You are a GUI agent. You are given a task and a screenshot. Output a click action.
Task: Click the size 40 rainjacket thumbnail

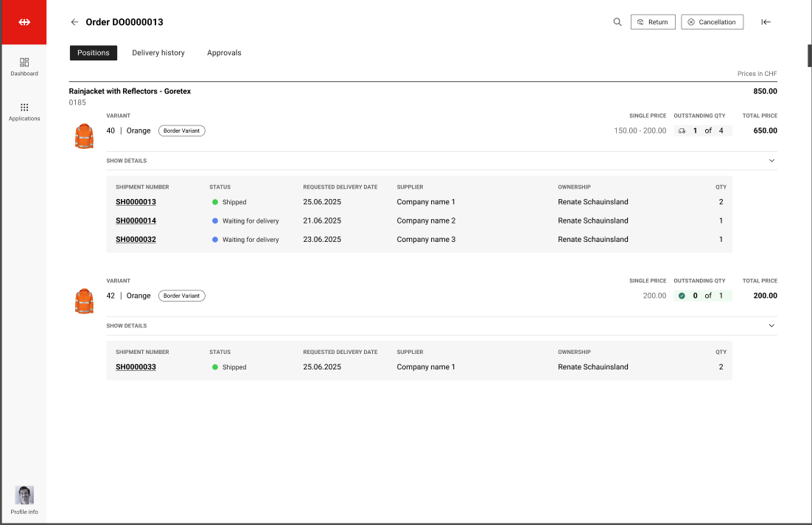coord(84,136)
